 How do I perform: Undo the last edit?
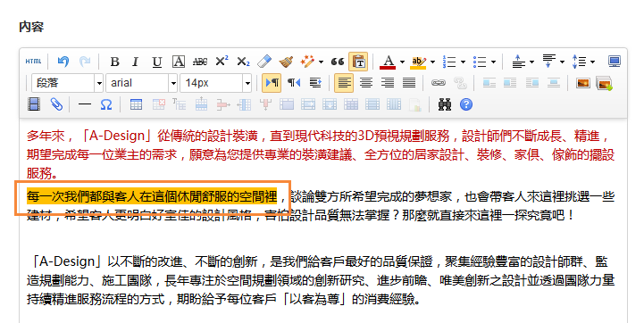click(63, 62)
